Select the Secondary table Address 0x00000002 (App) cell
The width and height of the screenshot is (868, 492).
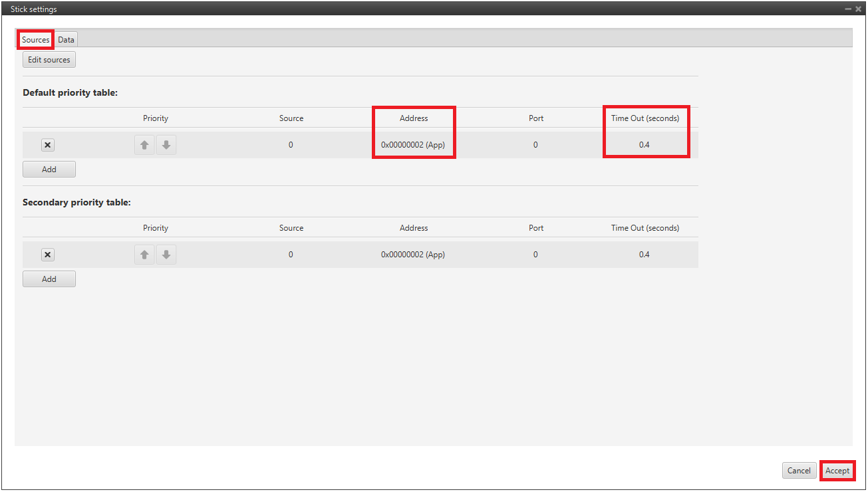(413, 255)
